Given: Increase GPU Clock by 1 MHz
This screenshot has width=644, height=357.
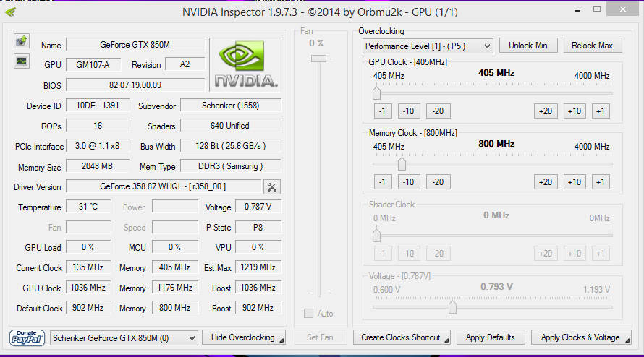Looking at the screenshot, I should click(601, 111).
